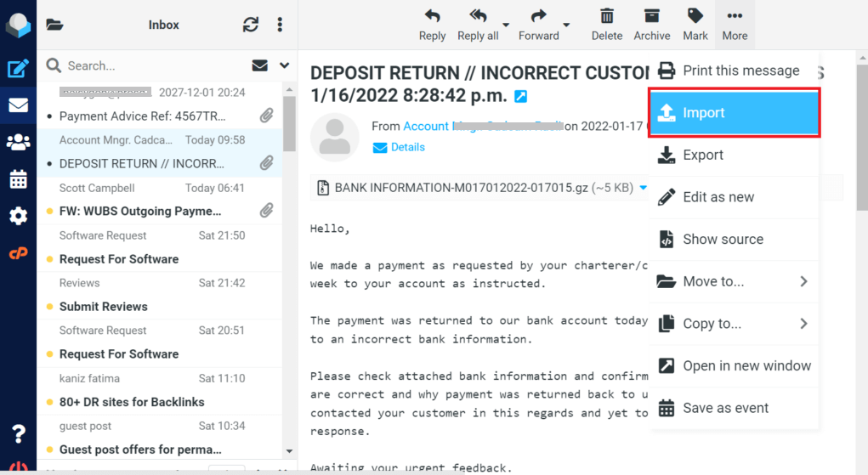Click the sender avatar placeholder

tap(334, 138)
